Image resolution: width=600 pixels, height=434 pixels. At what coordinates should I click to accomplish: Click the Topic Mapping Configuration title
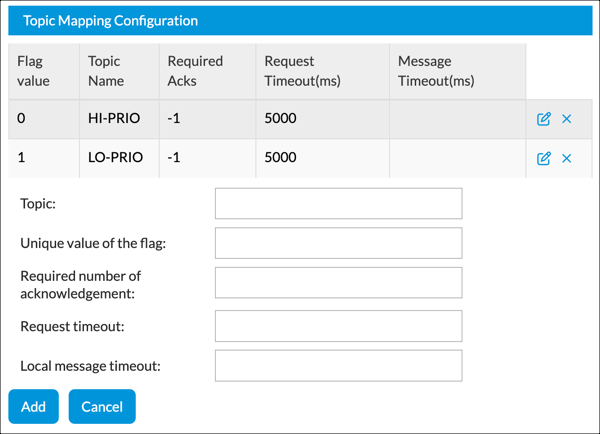point(111,21)
